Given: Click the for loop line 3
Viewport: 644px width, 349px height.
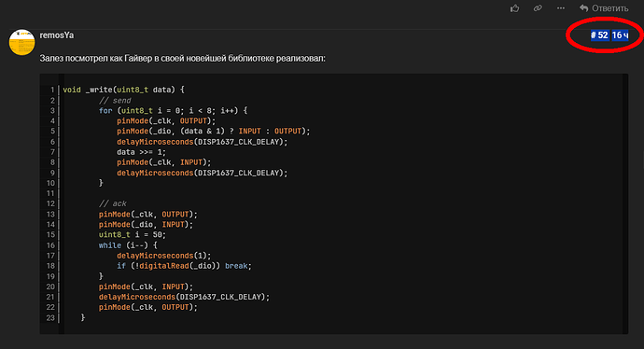Looking at the screenshot, I should point(173,110).
